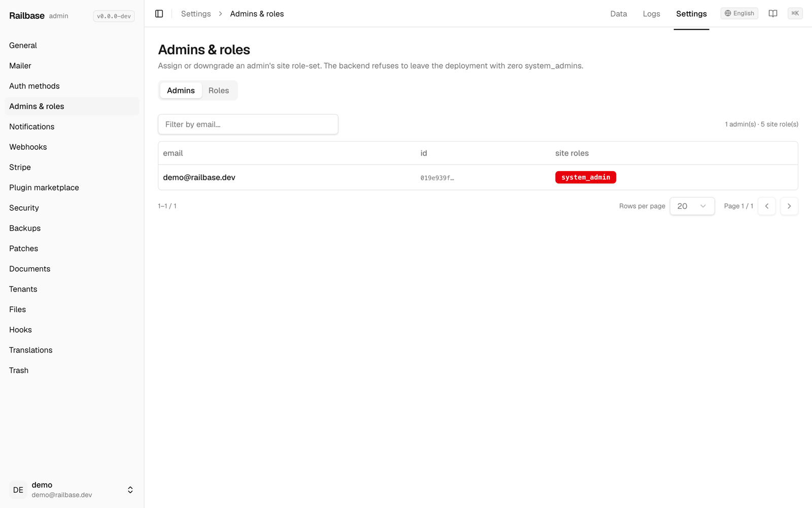The width and height of the screenshot is (812, 508).
Task: Click the DE user avatar
Action: click(x=18, y=490)
